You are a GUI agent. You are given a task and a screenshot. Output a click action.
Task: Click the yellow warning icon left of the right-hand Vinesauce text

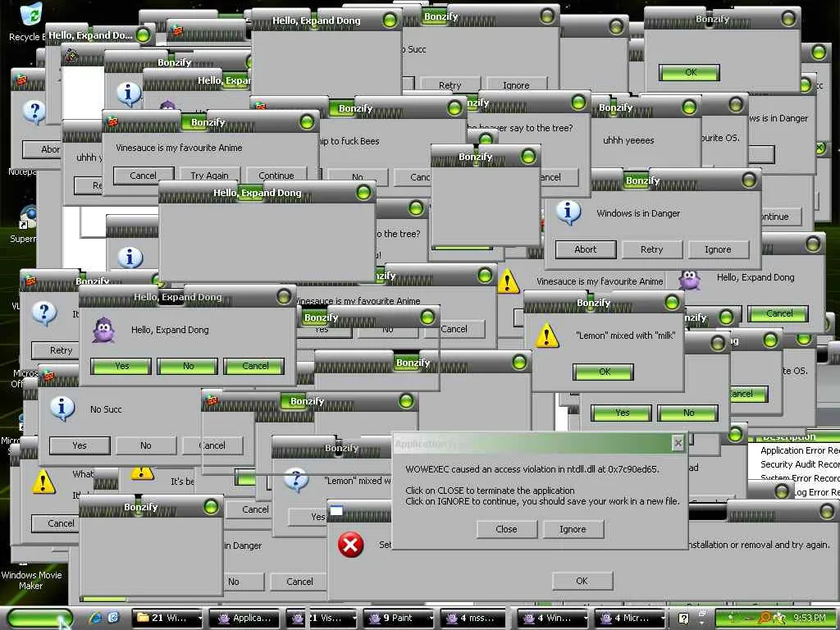point(508,281)
